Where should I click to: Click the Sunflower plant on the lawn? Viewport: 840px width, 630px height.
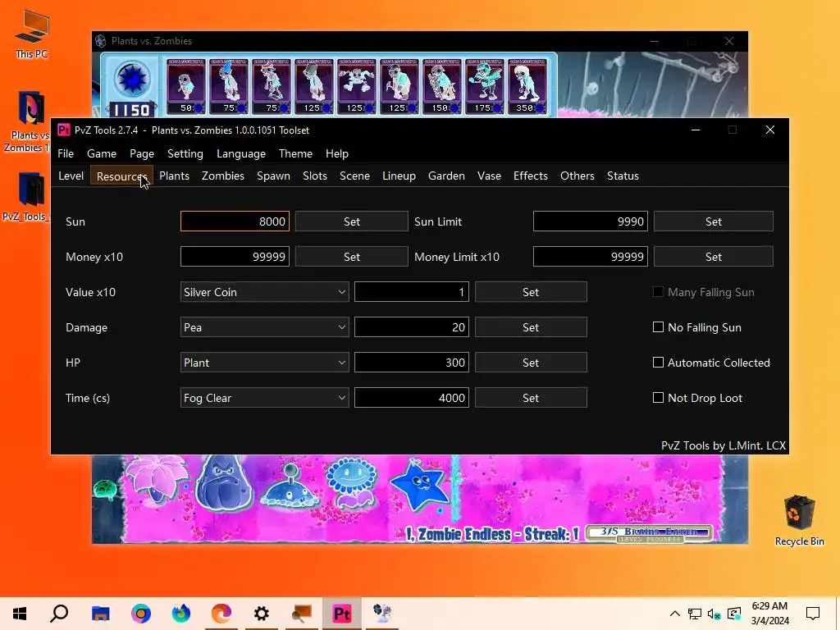[x=351, y=482]
